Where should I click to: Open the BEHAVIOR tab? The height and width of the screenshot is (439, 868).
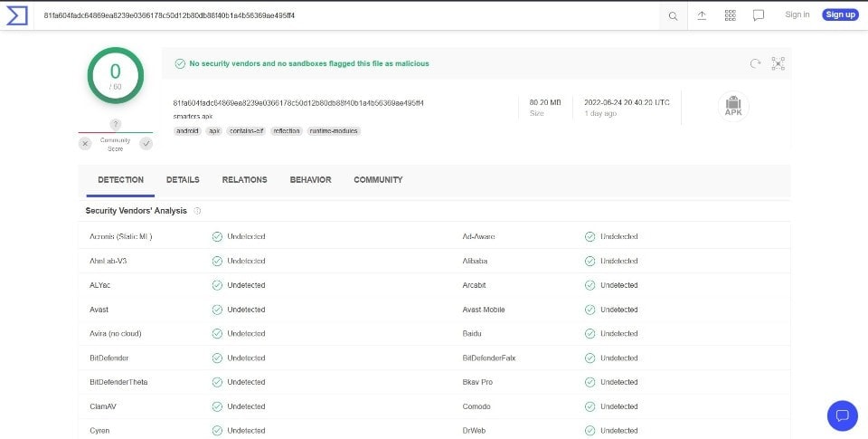[x=310, y=180]
